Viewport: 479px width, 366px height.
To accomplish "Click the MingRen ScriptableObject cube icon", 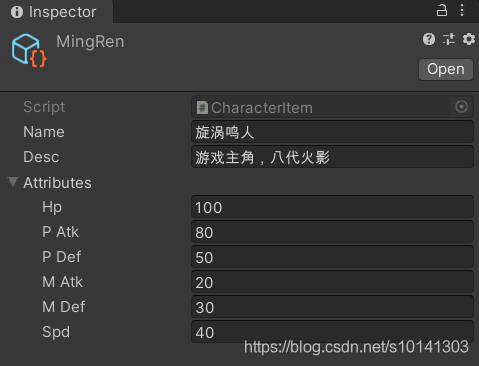I will tap(29, 50).
